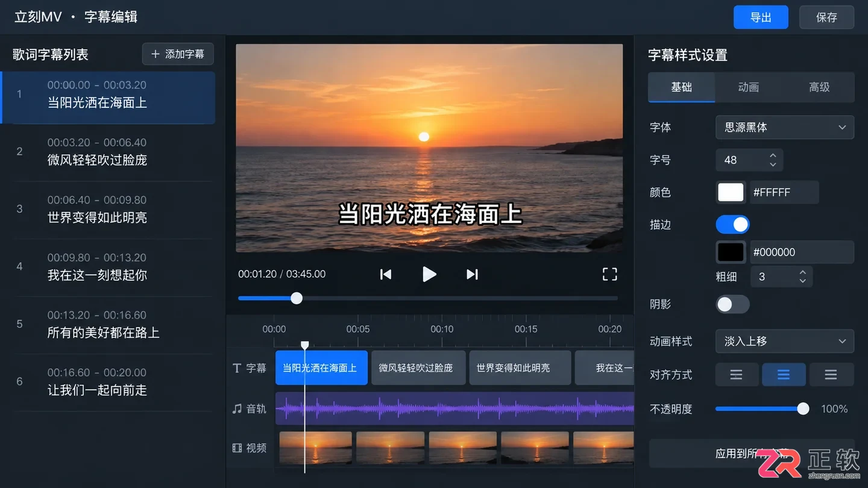Enable the 阴影 shadow toggle
Screen dimensions: 868x488
[x=733, y=304]
